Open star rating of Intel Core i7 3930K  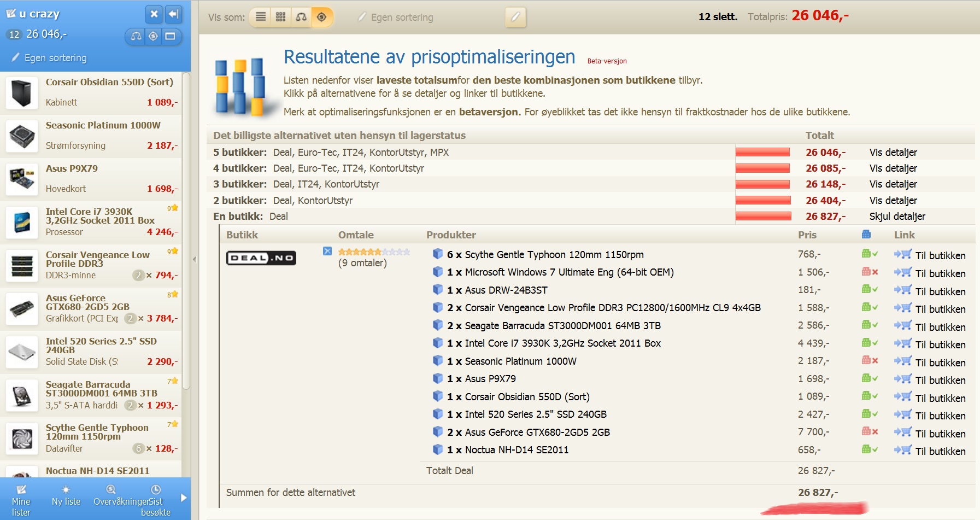(173, 208)
